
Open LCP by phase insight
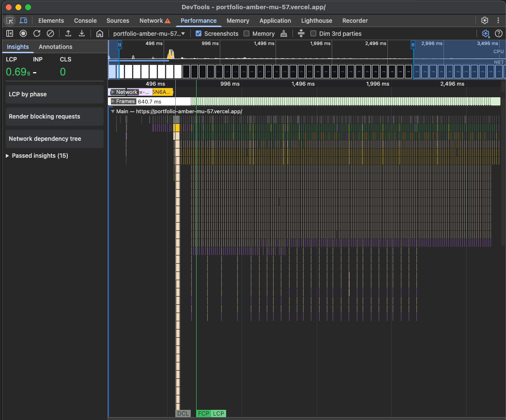click(x=55, y=94)
